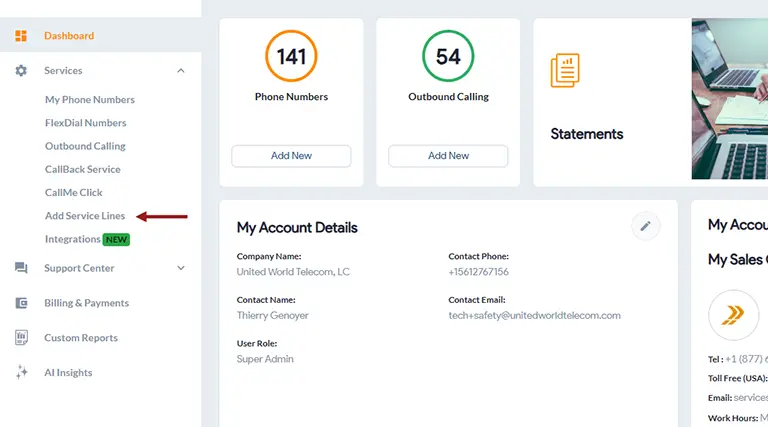This screenshot has width=768, height=427.
Task: Add New under Phone Numbers card
Action: click(291, 156)
